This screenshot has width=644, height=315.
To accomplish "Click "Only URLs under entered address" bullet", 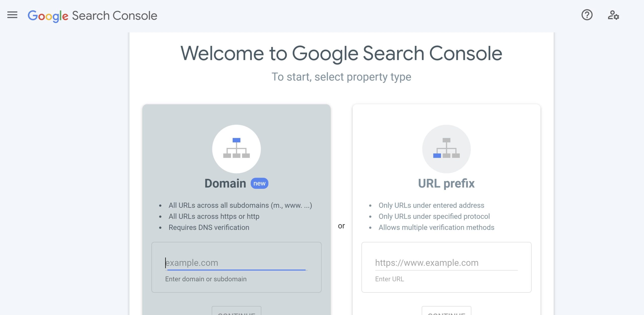I will tap(431, 205).
